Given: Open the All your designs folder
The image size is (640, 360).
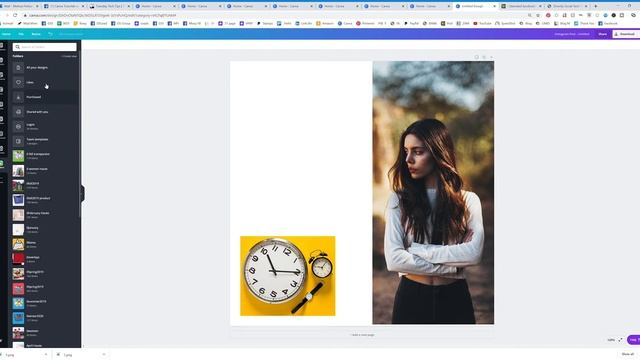Looking at the screenshot, I should (44, 67).
